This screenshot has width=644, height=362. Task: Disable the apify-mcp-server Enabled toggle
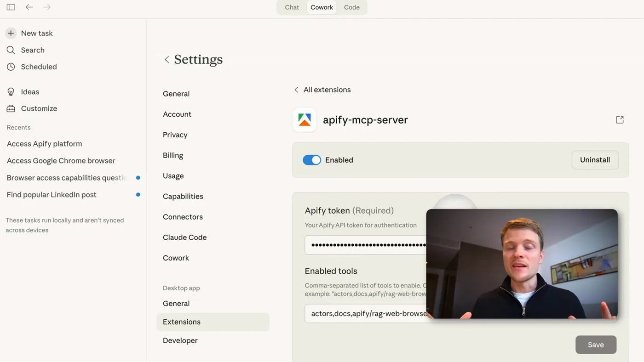click(x=312, y=160)
